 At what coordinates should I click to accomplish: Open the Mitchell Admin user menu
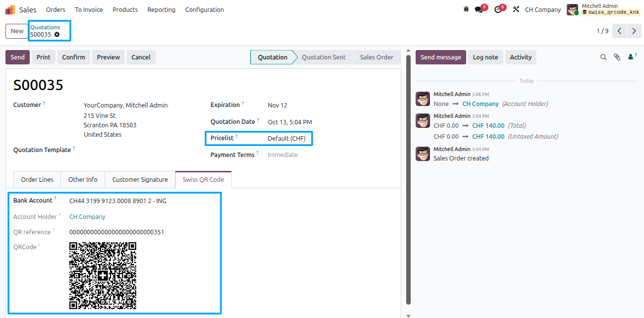[604, 9]
